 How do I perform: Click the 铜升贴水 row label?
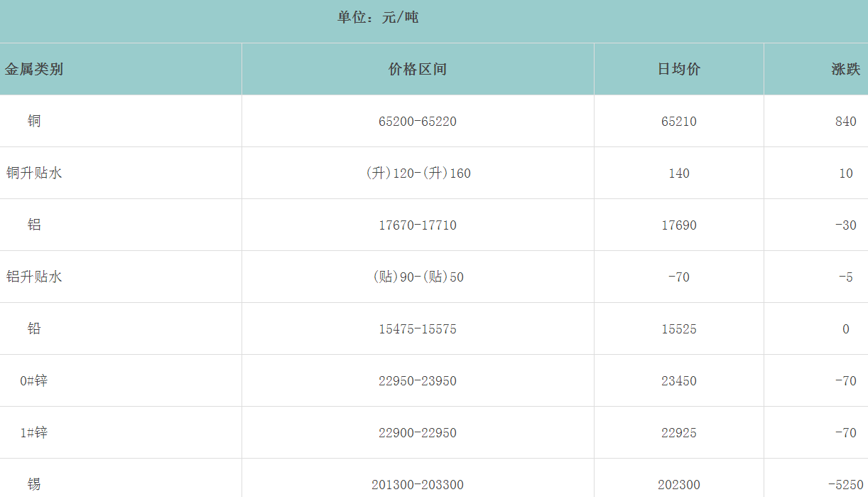(34, 173)
